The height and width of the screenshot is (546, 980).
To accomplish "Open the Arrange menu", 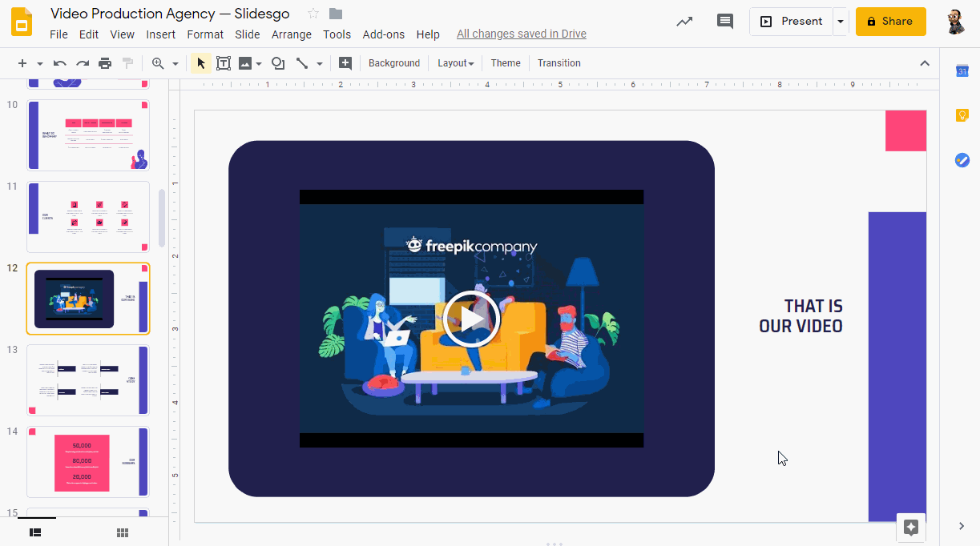I will 292,34.
